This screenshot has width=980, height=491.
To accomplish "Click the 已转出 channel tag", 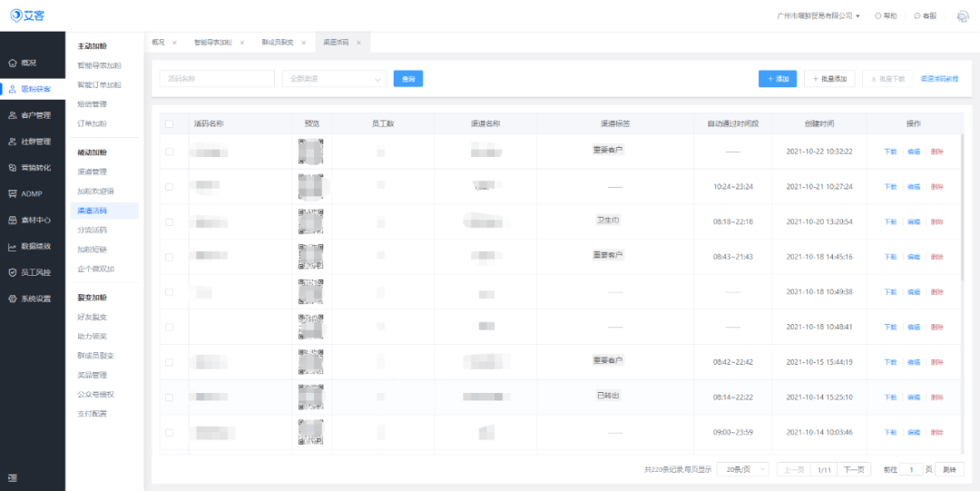I will point(608,396).
